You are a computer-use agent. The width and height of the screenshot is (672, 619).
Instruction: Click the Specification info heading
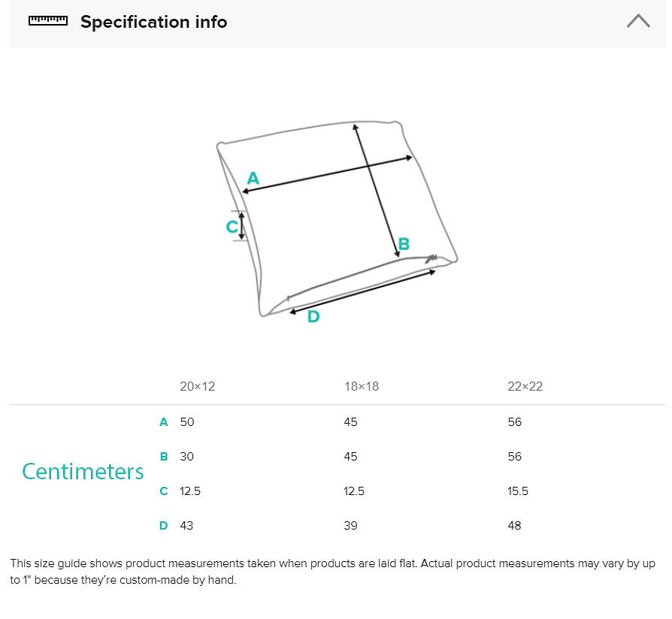(153, 22)
